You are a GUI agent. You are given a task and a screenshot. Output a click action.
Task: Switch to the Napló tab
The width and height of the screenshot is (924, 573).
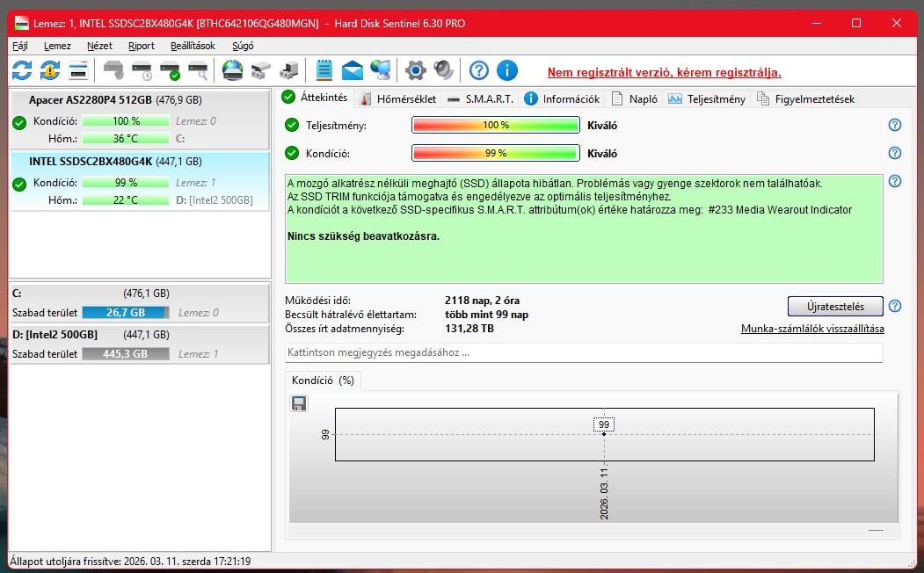(x=635, y=99)
